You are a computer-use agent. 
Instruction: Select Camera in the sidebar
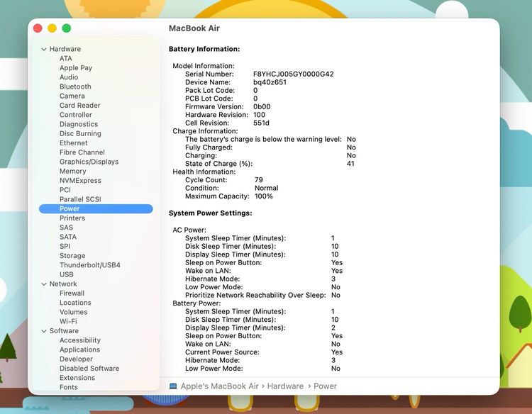(72, 96)
